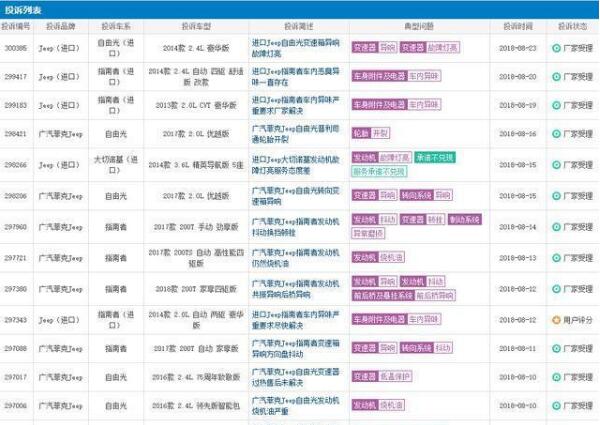The image size is (600, 425).
Task: Click the 大切诺基（进口） series cell
Action: coord(116,165)
